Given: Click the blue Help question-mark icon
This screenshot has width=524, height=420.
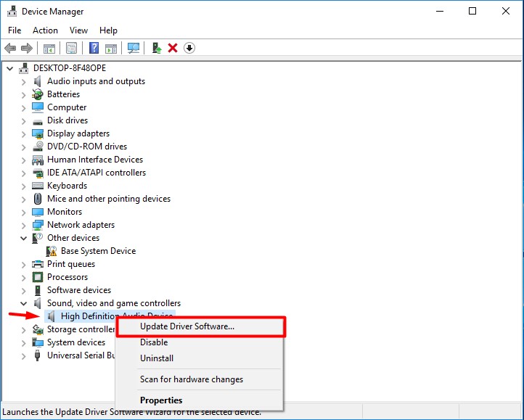Looking at the screenshot, I should (94, 48).
